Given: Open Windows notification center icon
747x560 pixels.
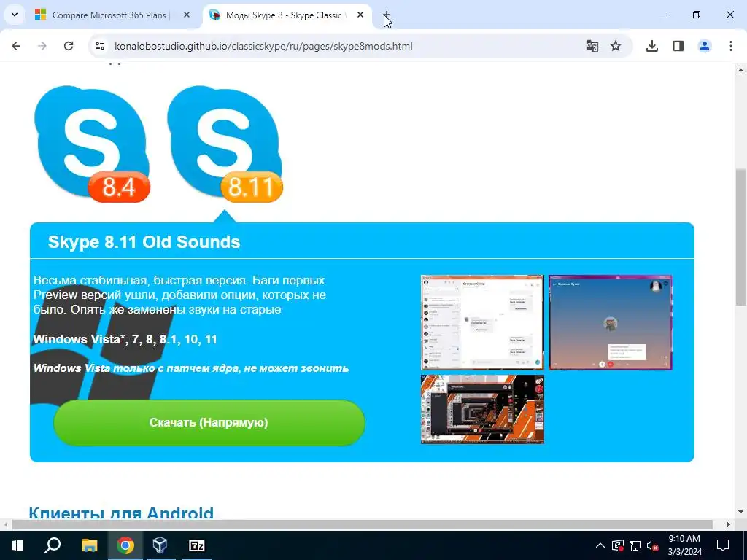Looking at the screenshot, I should click(x=723, y=545).
